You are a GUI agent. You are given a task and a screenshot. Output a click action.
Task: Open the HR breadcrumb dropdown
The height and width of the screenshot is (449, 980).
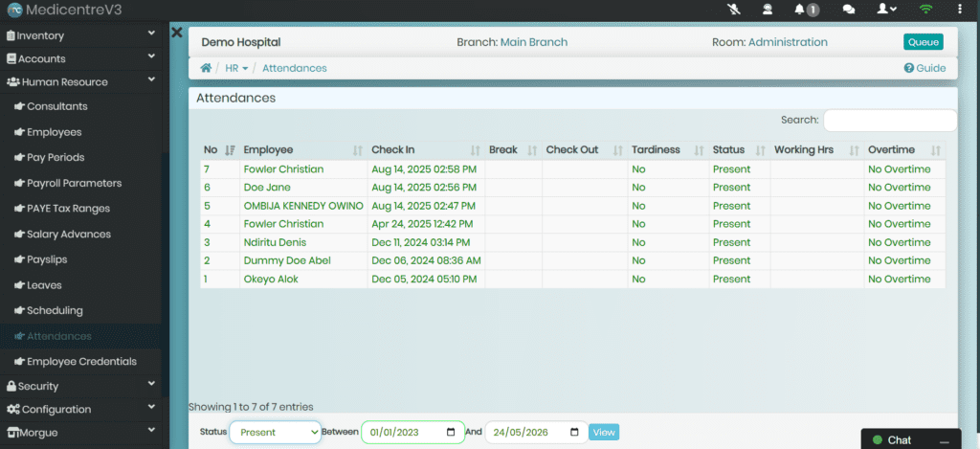pyautogui.click(x=236, y=68)
